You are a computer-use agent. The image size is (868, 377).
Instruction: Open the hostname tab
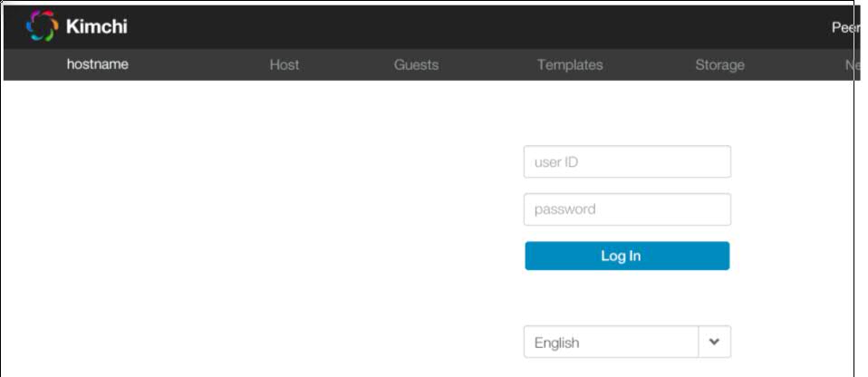point(98,64)
